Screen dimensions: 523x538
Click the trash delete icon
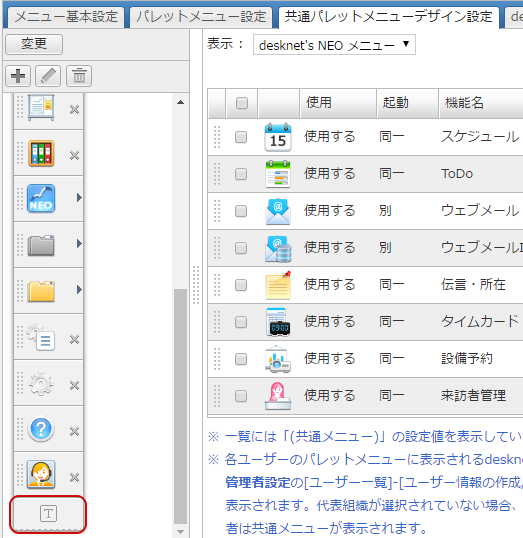click(x=79, y=76)
